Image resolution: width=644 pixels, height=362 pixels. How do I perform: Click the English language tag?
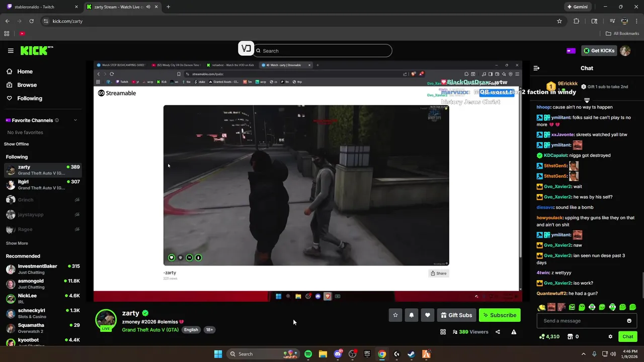(x=191, y=330)
